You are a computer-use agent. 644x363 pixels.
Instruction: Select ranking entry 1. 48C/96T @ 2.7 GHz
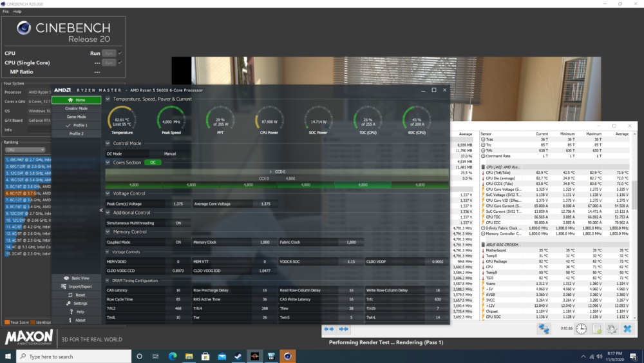28,159
